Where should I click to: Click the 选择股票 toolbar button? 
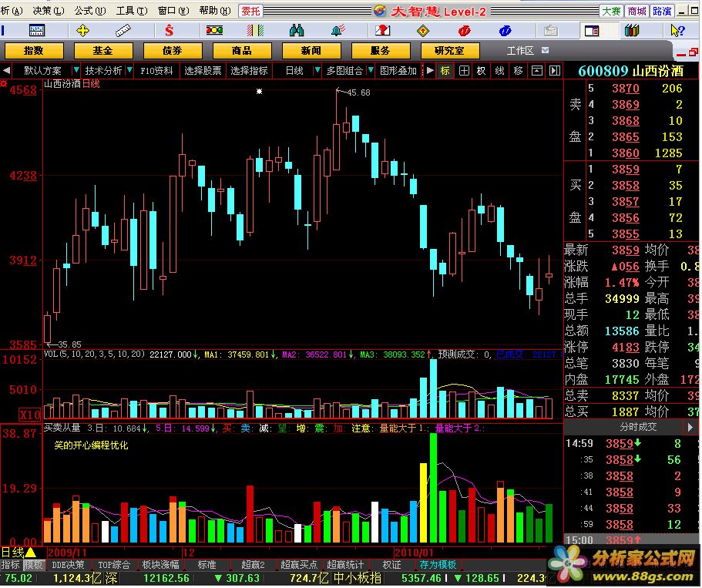point(203,70)
